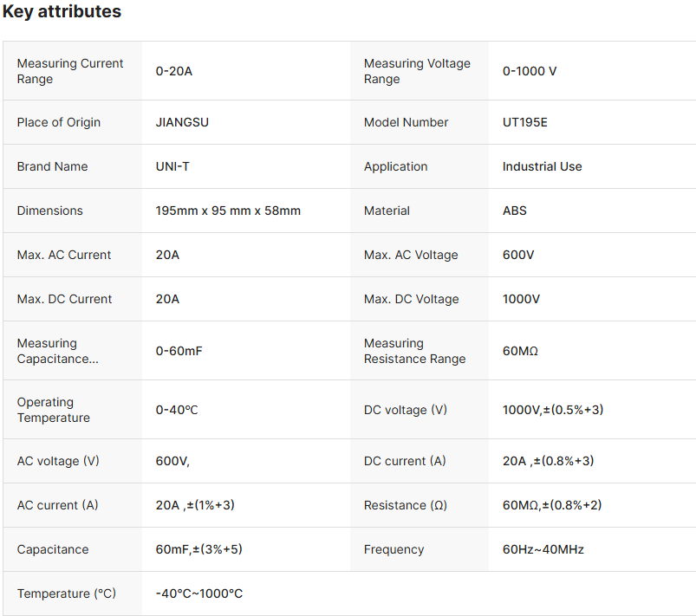Click the 195mm x 95 mm x 58mm dimensions
This screenshot has width=696, height=616.
tap(228, 211)
